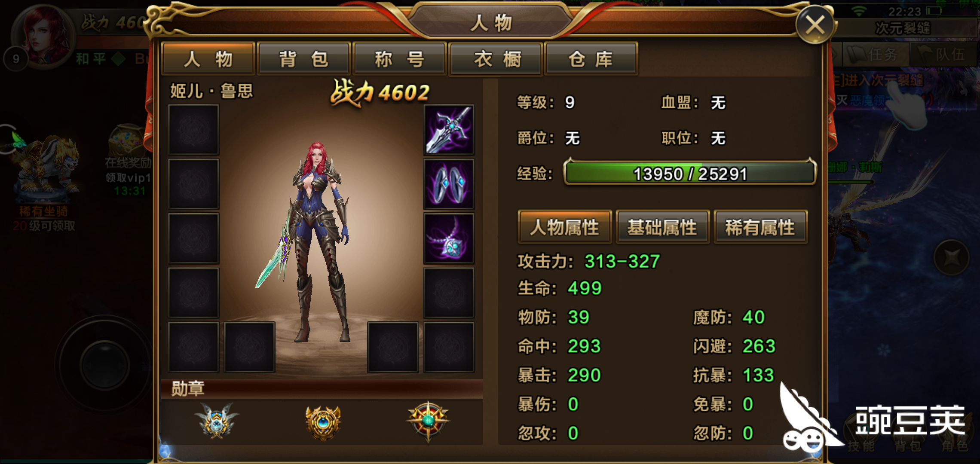Select the 人物属性 attributes button
Viewport: 980px width, 464px height.
click(x=565, y=227)
